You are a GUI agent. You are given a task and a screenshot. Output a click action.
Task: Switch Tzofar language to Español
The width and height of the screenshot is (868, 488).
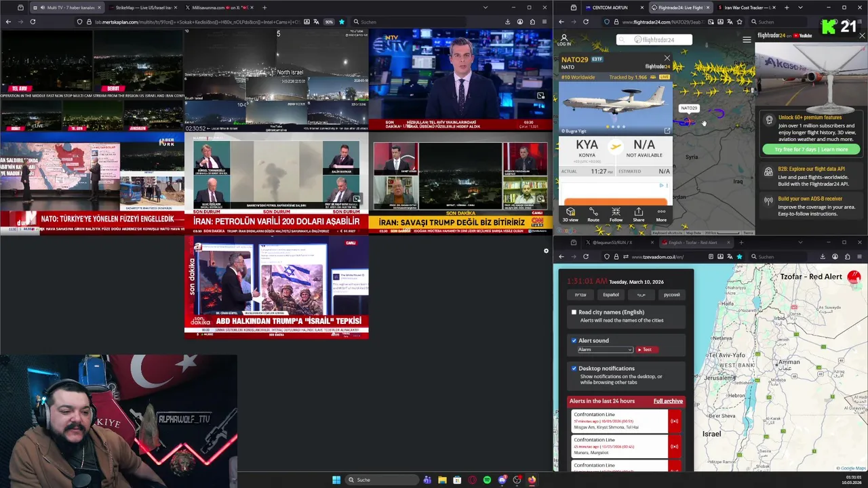610,295
